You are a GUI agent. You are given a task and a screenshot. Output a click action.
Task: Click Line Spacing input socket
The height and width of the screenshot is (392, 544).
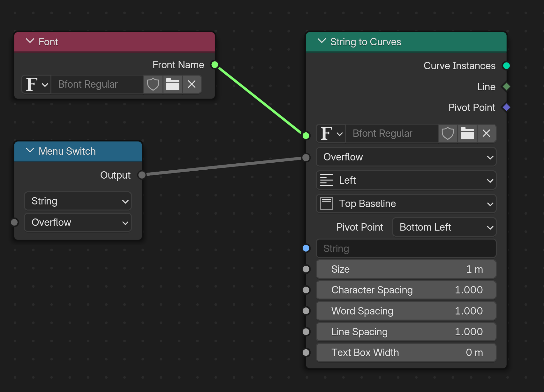point(306,332)
